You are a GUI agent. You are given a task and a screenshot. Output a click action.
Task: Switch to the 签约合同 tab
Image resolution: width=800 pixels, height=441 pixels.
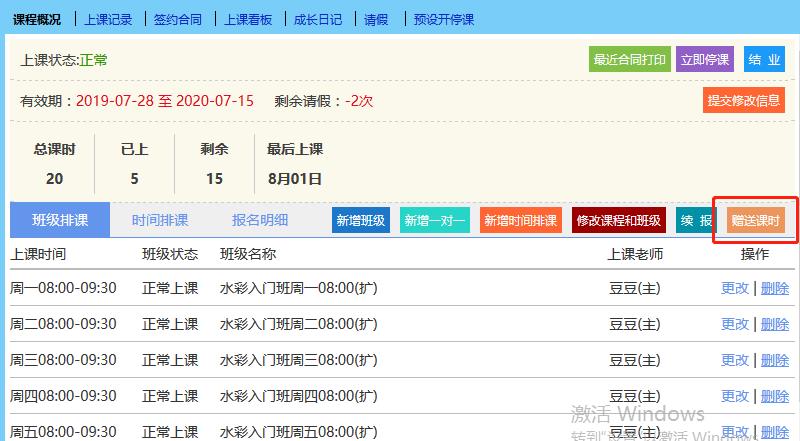178,19
